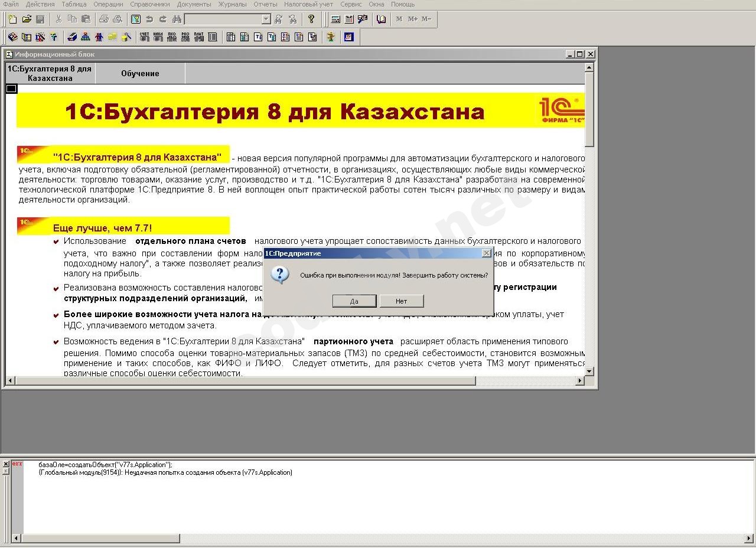Image resolution: width=756 pixels, height=548 pixels.
Task: Click the Copy toolbar icon
Action: 72,19
